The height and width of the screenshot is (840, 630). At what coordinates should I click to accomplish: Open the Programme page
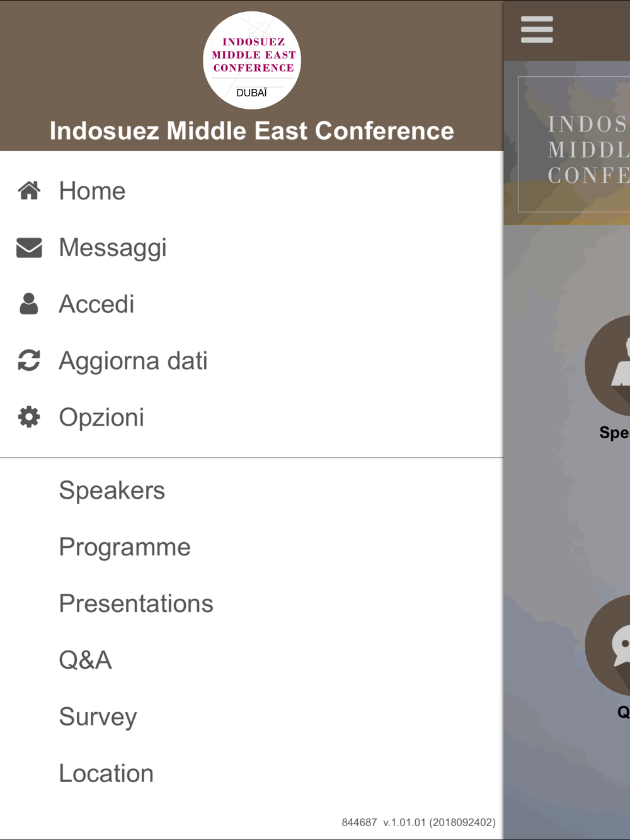(251, 547)
